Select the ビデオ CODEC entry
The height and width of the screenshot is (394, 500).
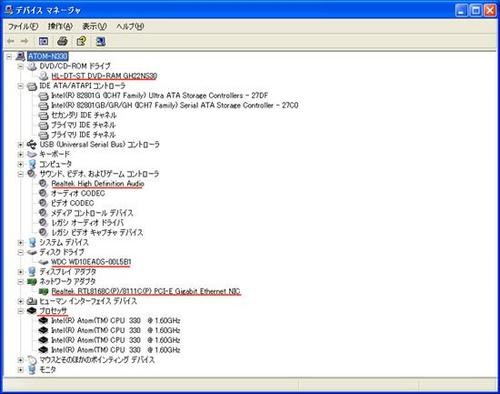pos(73,203)
